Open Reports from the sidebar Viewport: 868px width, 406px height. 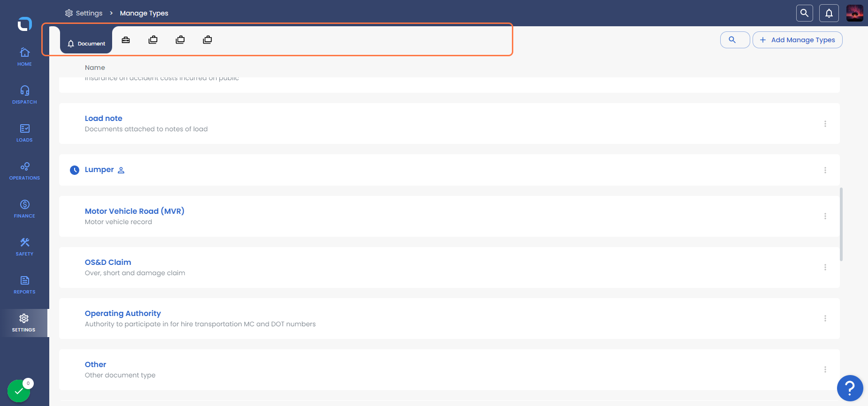point(24,285)
